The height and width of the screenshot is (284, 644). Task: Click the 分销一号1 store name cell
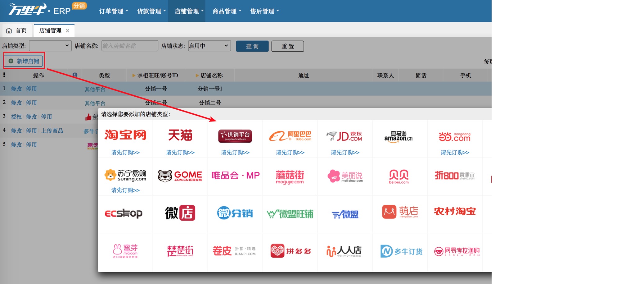tap(210, 89)
